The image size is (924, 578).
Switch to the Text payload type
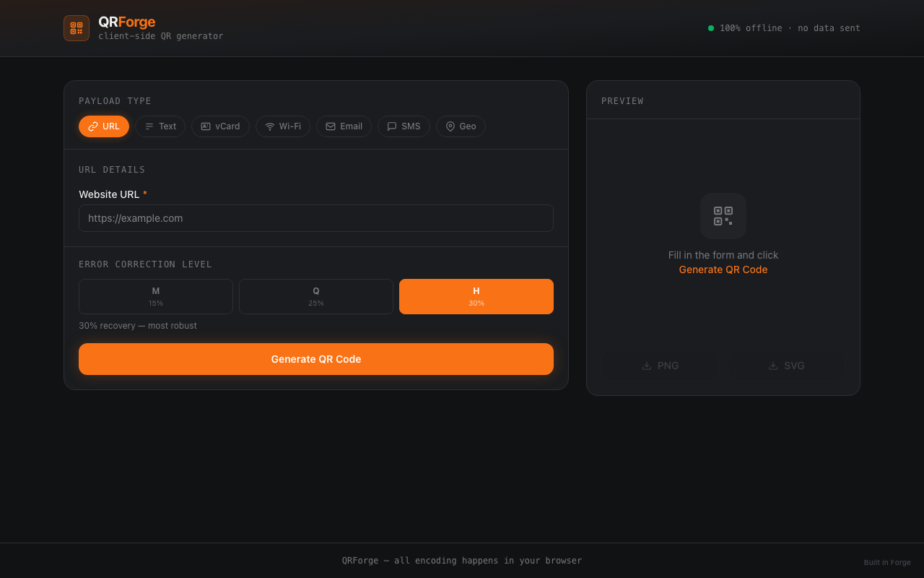(160, 126)
